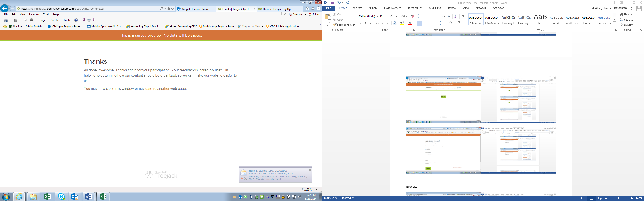Click the Word page count status indicator
Screen dimensions: 644x201
pos(330,198)
